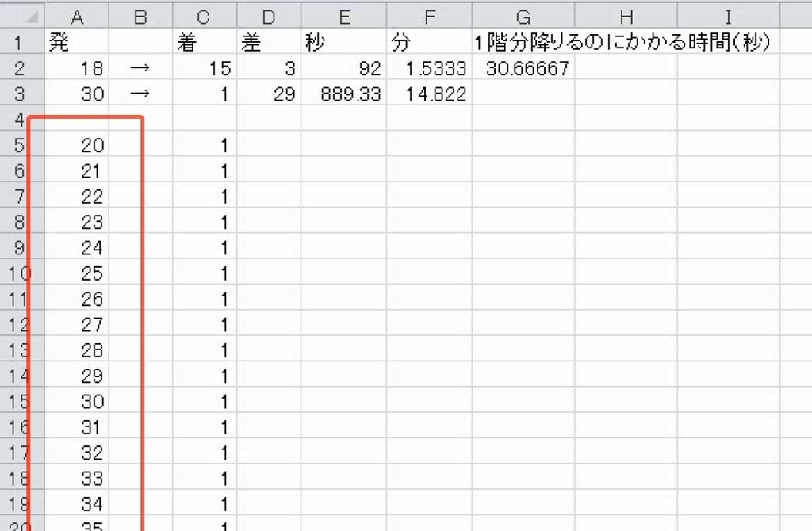Viewport: 812px width, 531px height.
Task: Select row 3 header
Action: (22, 94)
